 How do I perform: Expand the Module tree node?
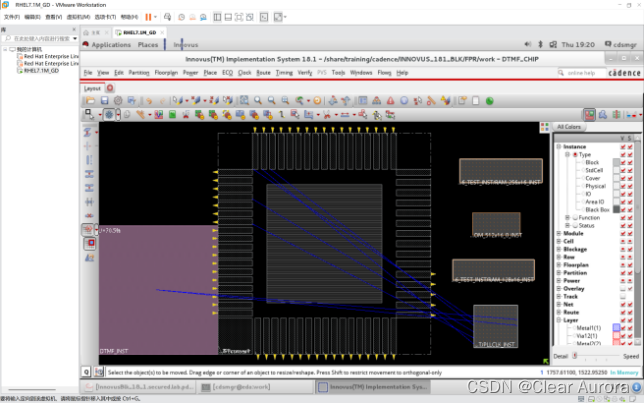(x=559, y=233)
